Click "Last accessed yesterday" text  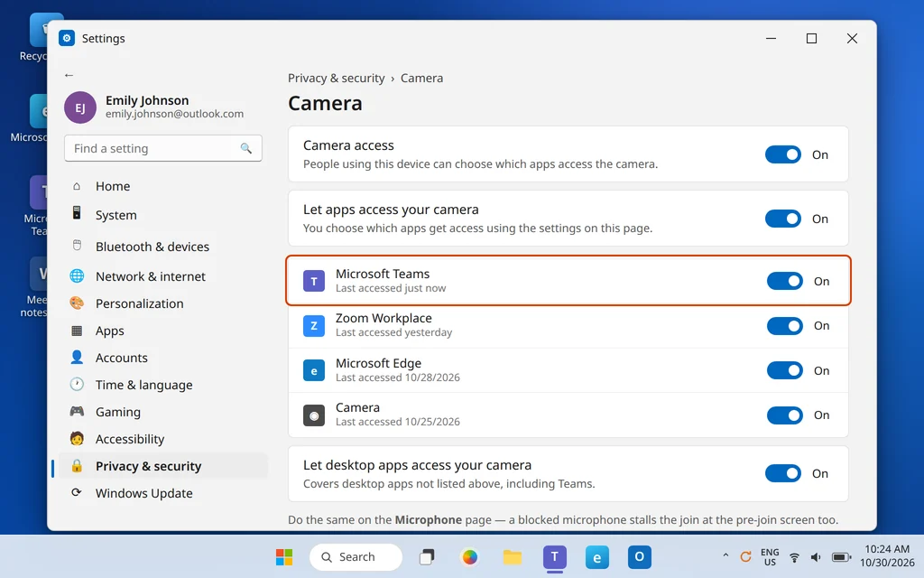click(x=393, y=332)
